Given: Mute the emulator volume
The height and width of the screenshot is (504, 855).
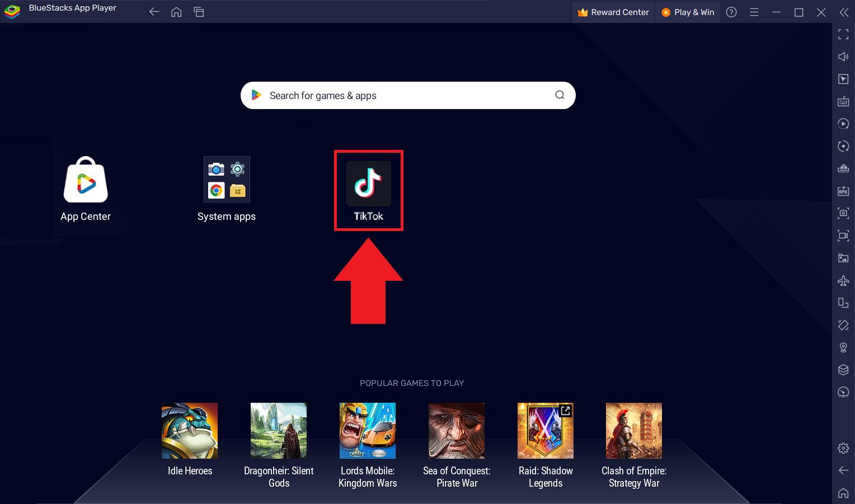Looking at the screenshot, I should (x=843, y=56).
